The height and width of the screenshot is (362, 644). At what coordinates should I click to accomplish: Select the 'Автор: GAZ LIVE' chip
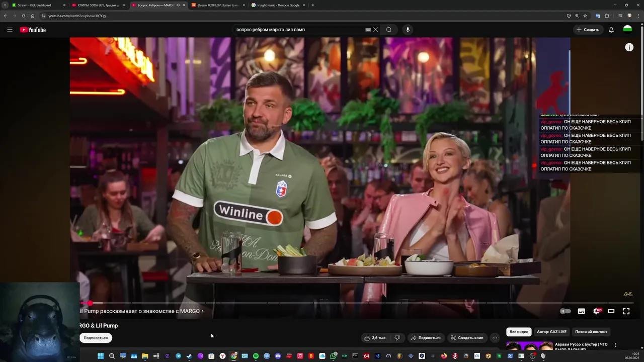pos(551,332)
